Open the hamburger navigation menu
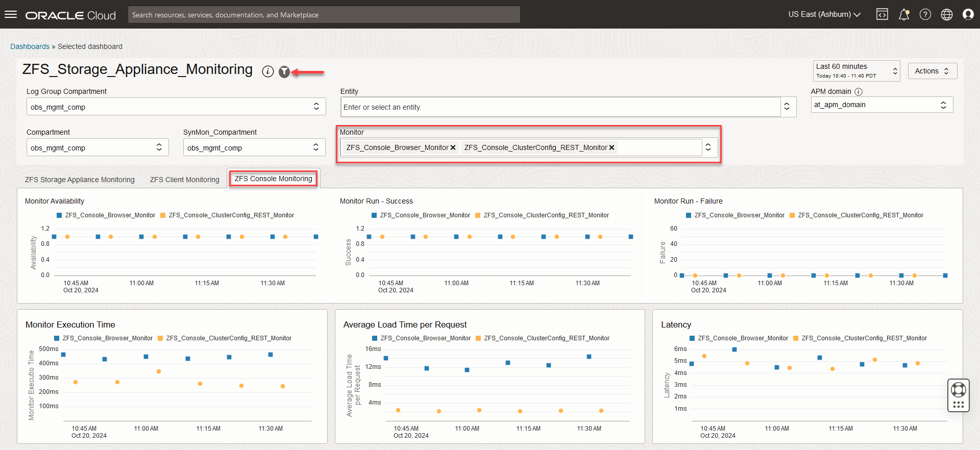The height and width of the screenshot is (450, 980). pos(11,14)
